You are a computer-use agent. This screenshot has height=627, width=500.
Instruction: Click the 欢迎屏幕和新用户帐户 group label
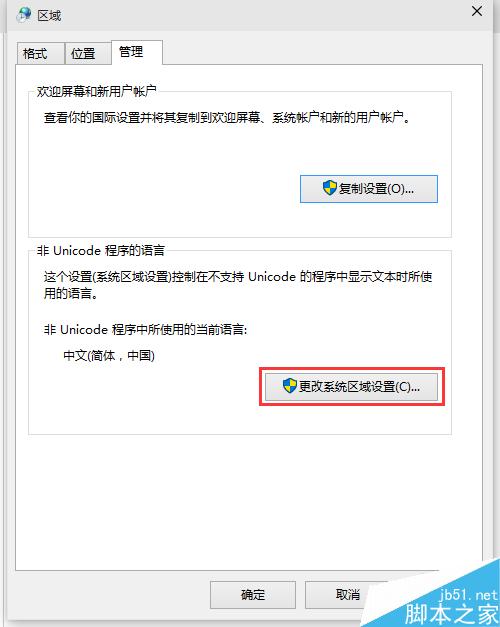coord(96,92)
